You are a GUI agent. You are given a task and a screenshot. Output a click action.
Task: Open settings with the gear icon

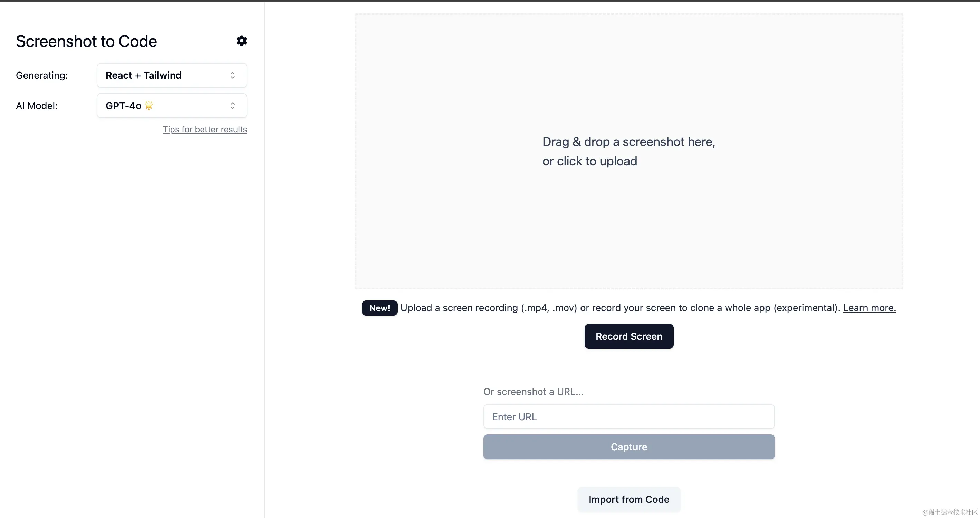[242, 41]
